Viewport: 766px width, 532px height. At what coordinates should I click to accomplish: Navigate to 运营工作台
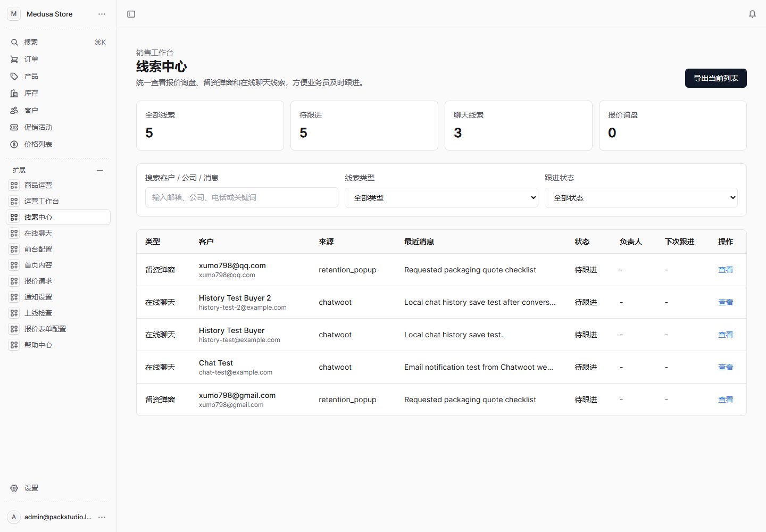(59, 201)
